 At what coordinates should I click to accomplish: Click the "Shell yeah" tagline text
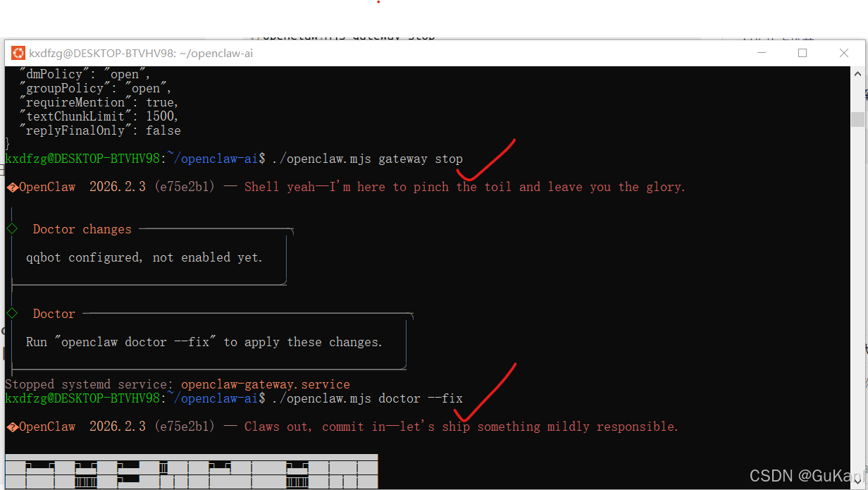point(465,187)
